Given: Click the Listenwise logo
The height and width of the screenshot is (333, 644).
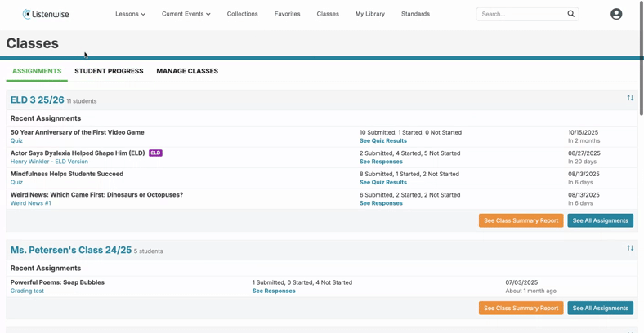Looking at the screenshot, I should point(46,14).
